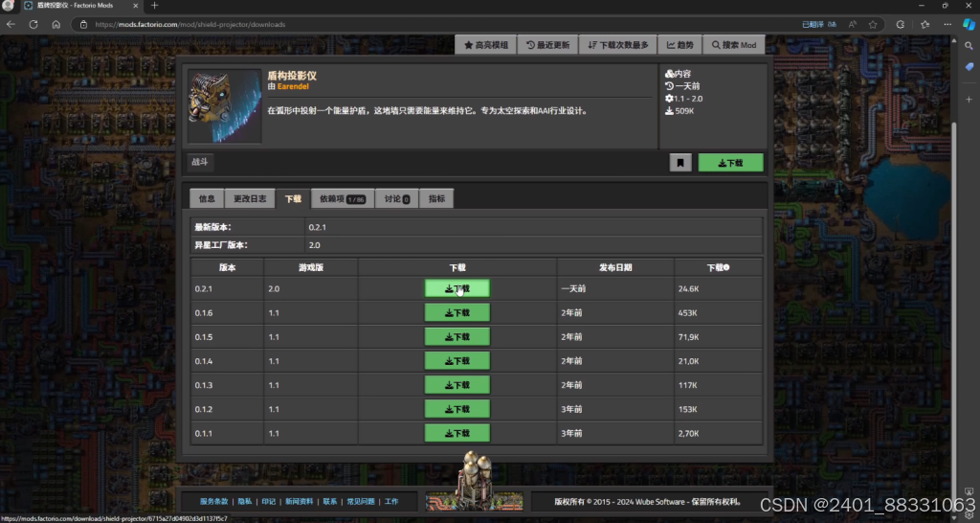Open author Earendel's profile link
Screen dimensions: 980x523
point(293,86)
